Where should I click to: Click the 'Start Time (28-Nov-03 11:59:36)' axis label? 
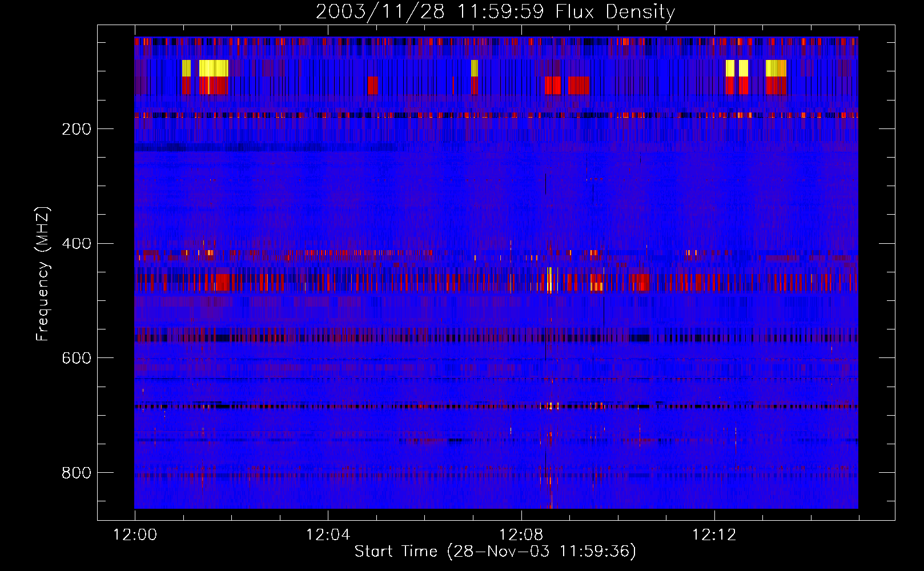495,551
